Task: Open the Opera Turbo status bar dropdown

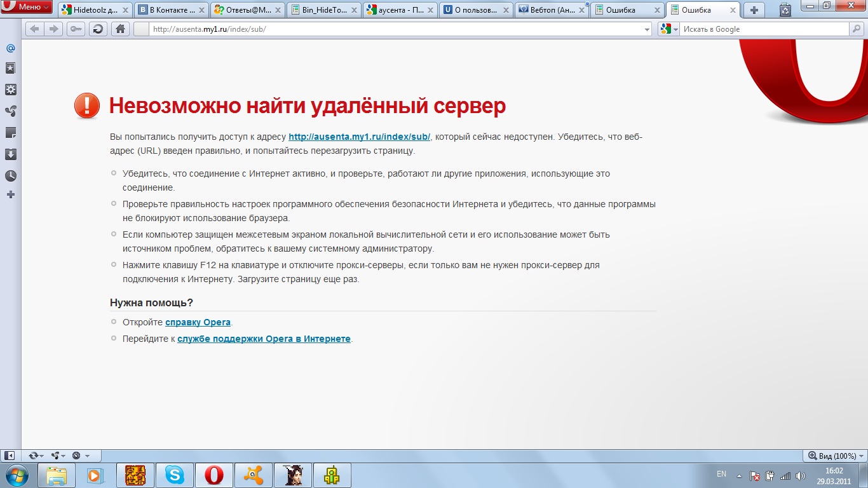Action: coord(81,456)
